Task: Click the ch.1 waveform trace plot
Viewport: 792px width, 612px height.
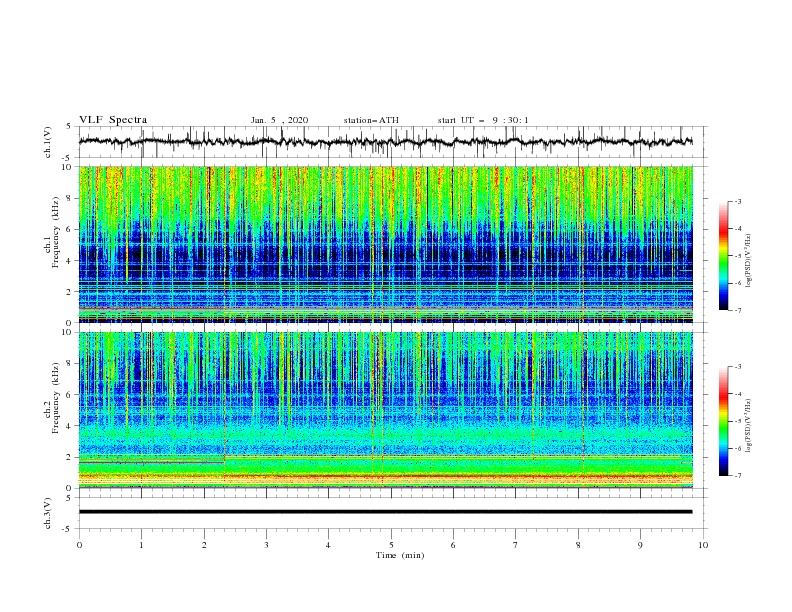Action: (x=385, y=142)
